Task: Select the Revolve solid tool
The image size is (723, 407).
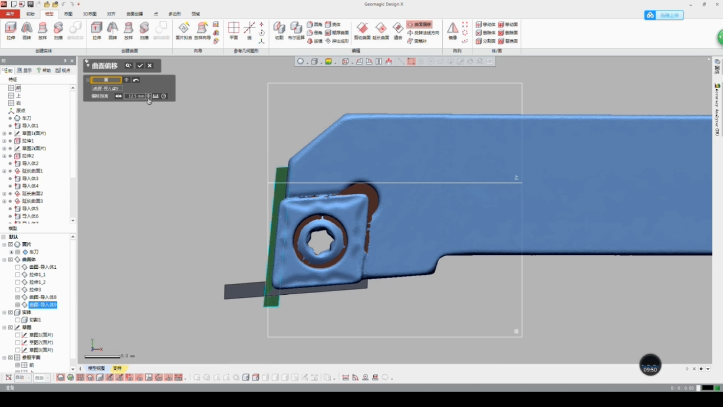Action: (27, 29)
